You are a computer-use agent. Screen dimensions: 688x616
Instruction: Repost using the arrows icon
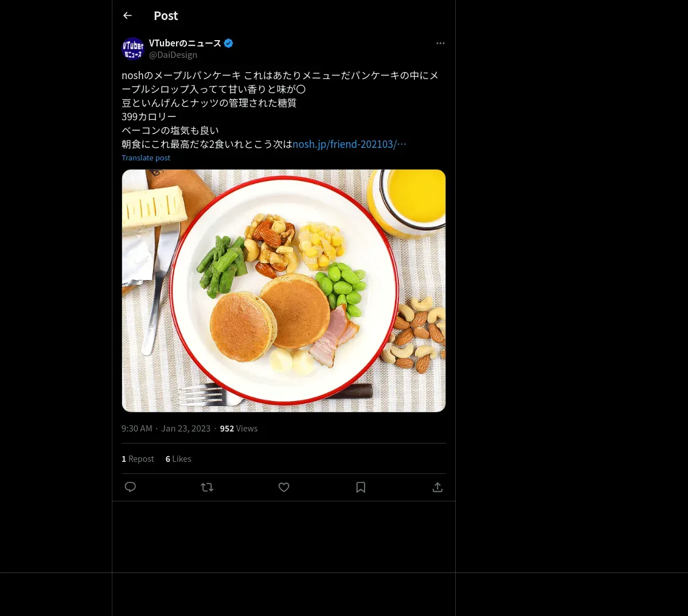[x=207, y=487]
